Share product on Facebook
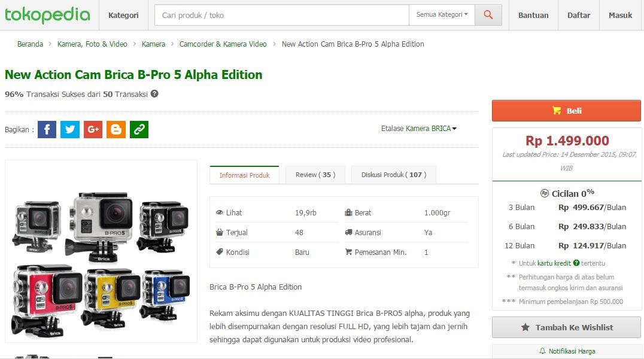Viewport: 644px width, 359px height. (x=47, y=129)
